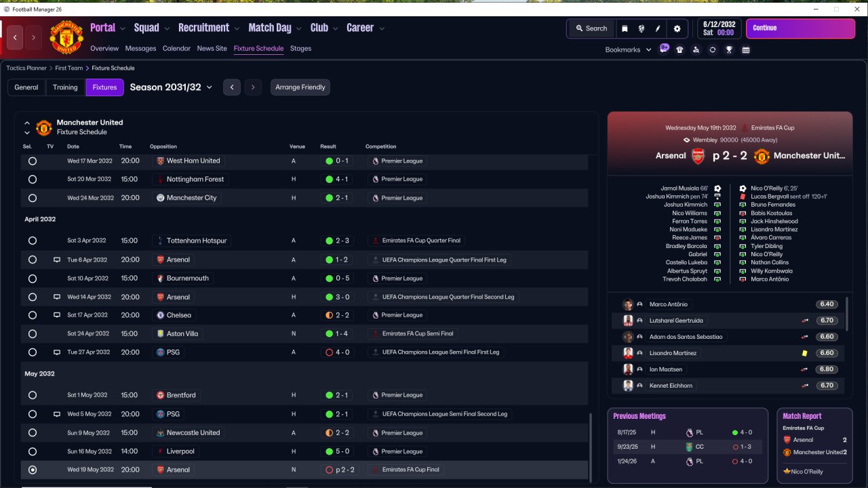The image size is (868, 488).
Task: Open the bookmark icon in the top toolbar
Action: (625, 28)
